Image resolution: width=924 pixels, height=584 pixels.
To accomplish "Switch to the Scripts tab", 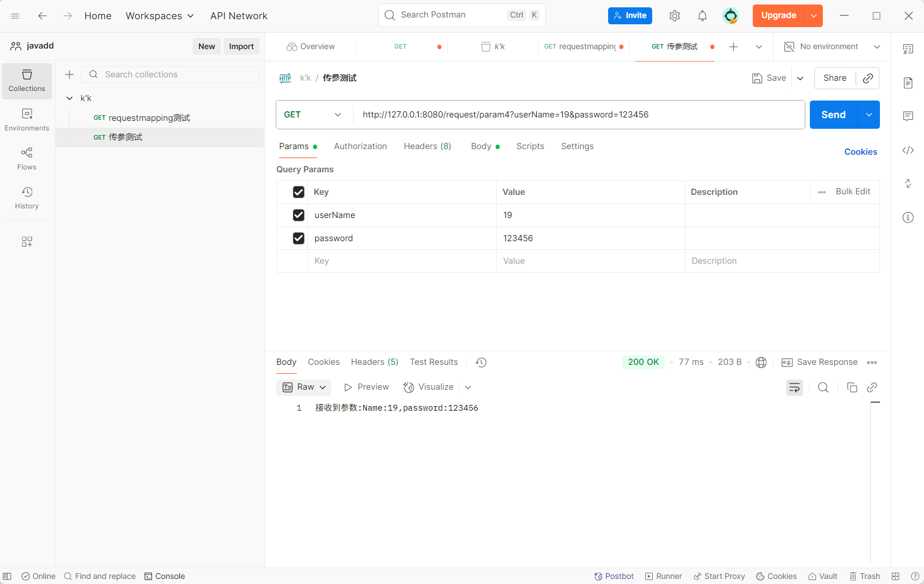I will [x=530, y=146].
